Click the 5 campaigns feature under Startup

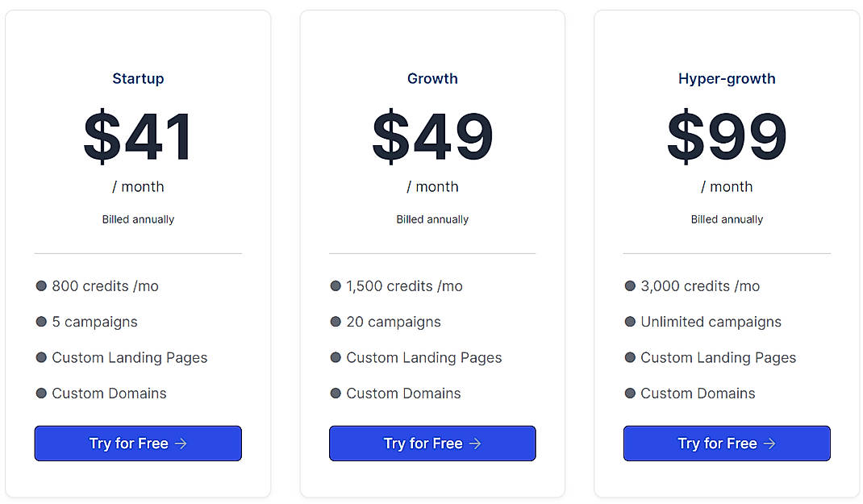pyautogui.click(x=94, y=322)
